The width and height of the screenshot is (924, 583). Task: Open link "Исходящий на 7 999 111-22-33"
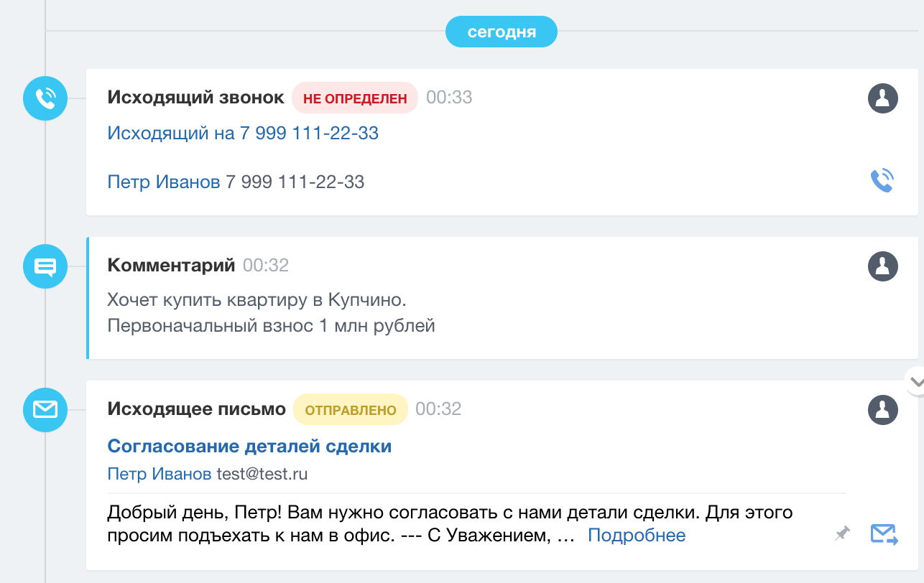point(243,133)
